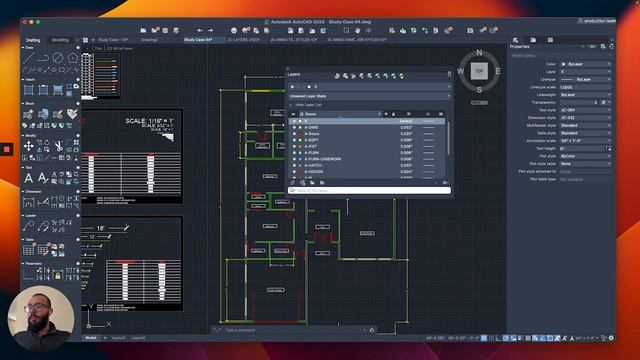This screenshot has height=360, width=640.
Task: Switch to the Model tab at bottom
Action: (91, 338)
